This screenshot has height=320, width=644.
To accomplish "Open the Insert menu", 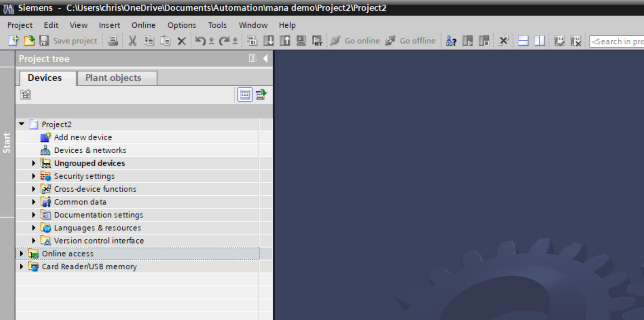I will (x=110, y=25).
